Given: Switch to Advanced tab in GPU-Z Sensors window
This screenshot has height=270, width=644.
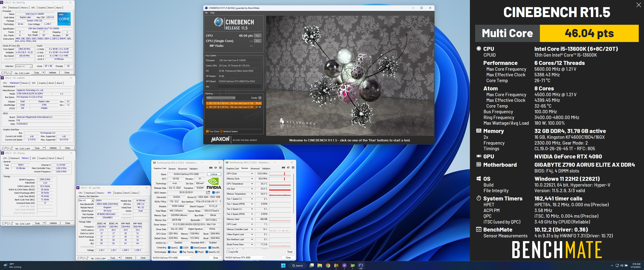Looking at the screenshot, I should pos(255,168).
